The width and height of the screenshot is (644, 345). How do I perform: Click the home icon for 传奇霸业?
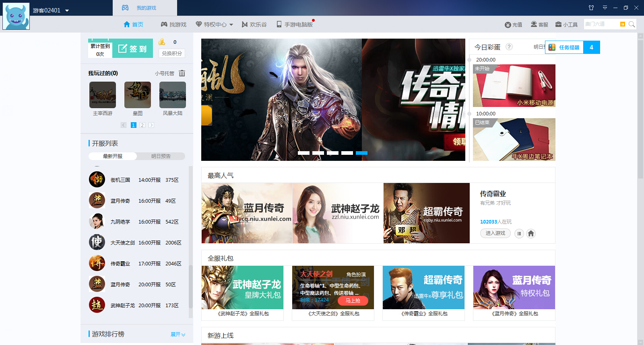click(x=531, y=234)
